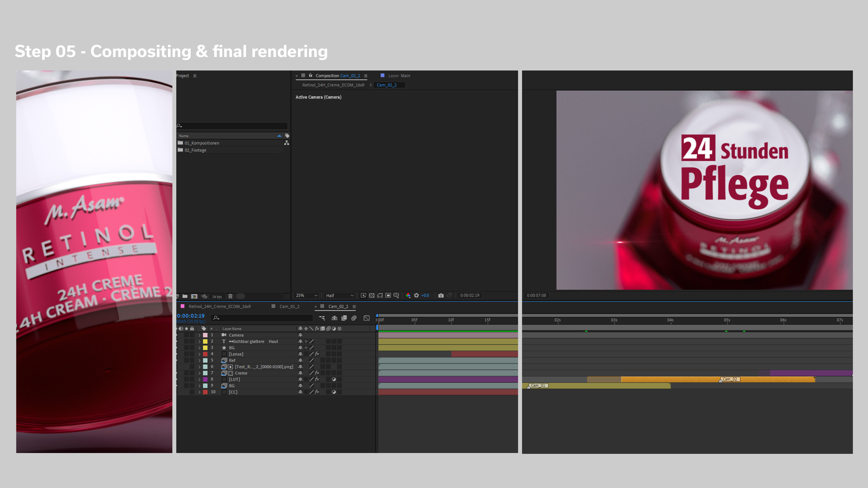Open the Project panel menu
This screenshot has height=488, width=868.
[195, 76]
